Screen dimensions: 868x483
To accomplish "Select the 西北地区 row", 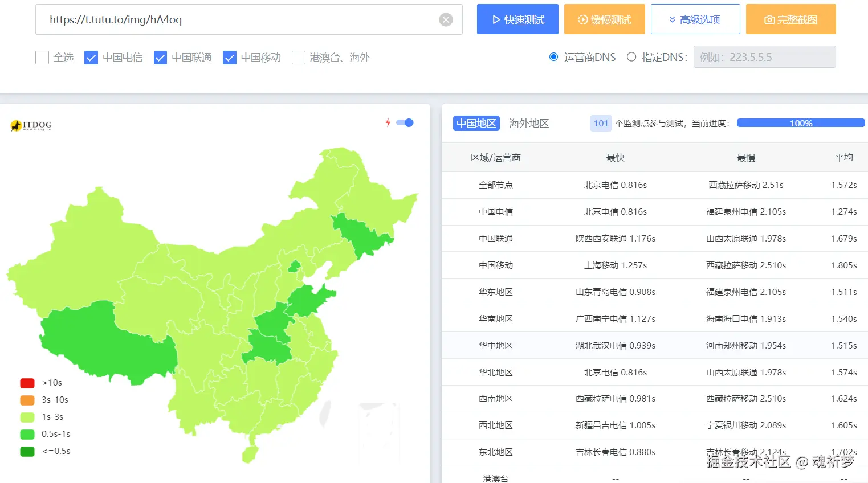I will [x=655, y=425].
